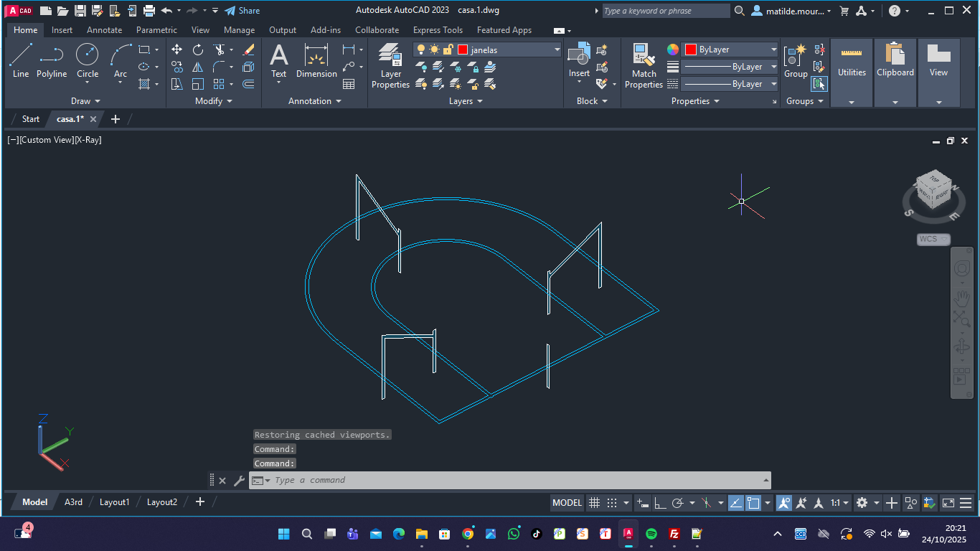
Task: Click the command line input field
Action: pos(502,480)
